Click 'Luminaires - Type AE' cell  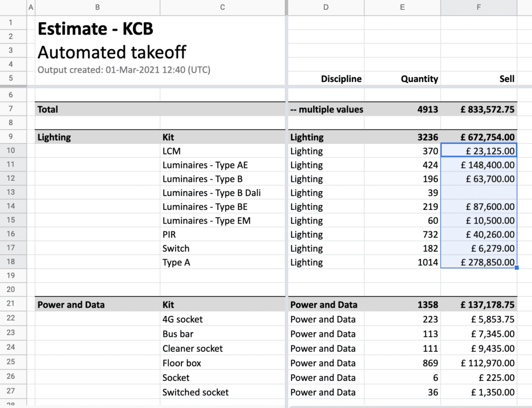click(x=222, y=165)
